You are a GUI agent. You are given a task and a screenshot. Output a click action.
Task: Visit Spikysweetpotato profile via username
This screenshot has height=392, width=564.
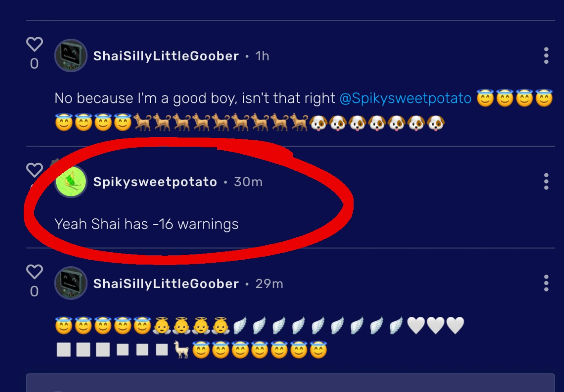155,182
